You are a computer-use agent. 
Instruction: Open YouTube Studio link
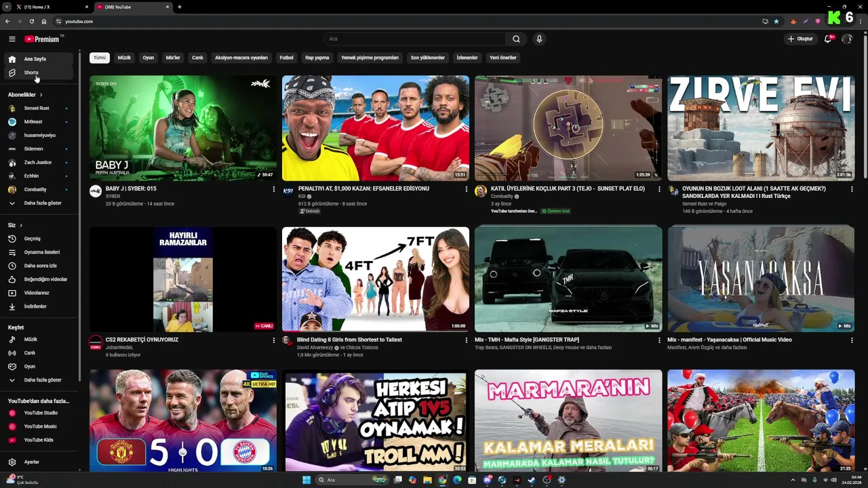tap(38, 413)
